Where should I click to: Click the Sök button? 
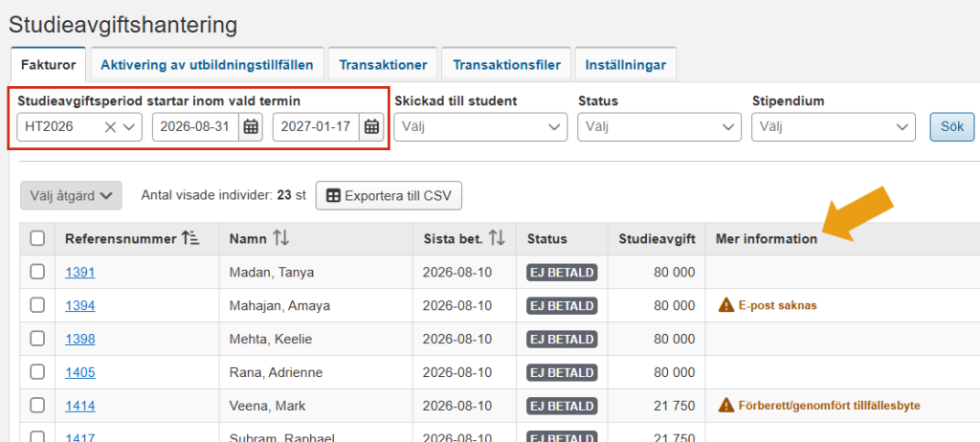952,127
